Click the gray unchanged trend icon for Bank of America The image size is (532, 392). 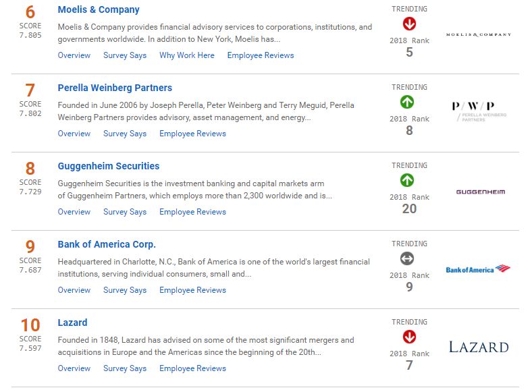click(407, 259)
